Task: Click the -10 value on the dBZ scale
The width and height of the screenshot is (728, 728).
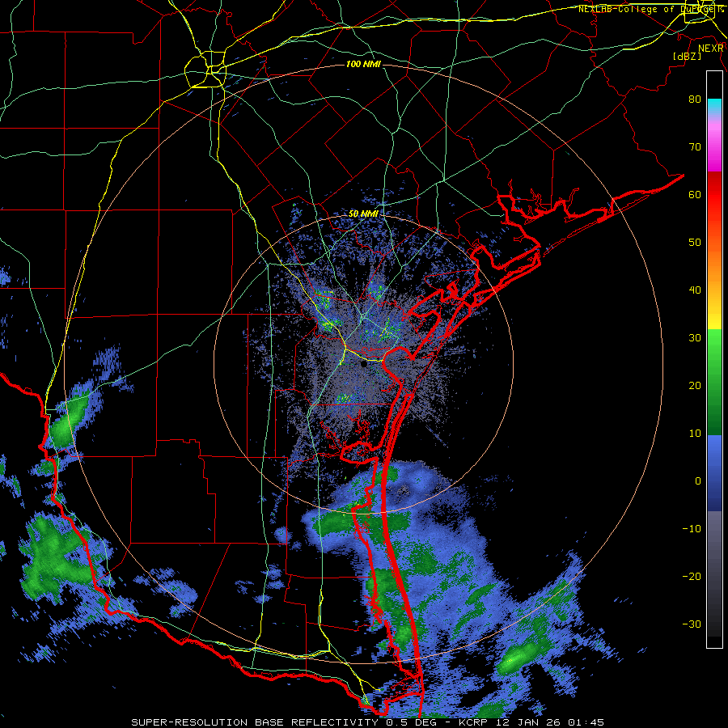Action: (x=692, y=528)
